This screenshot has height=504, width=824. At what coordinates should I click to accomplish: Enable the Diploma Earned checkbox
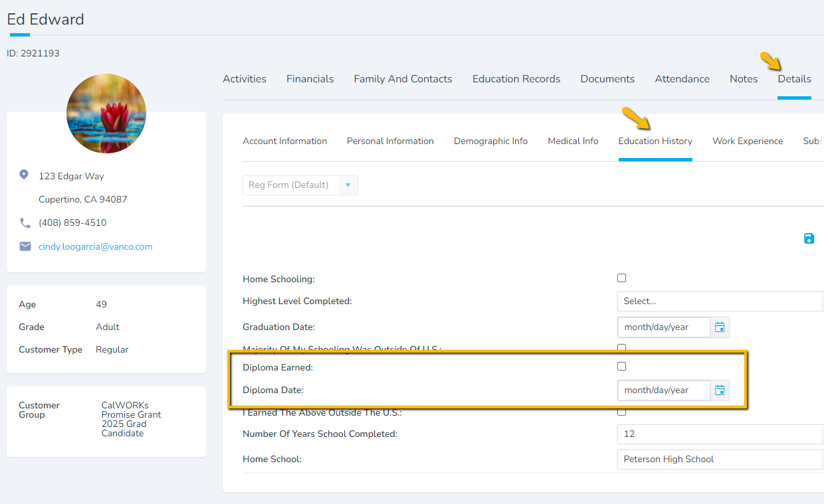click(x=622, y=367)
